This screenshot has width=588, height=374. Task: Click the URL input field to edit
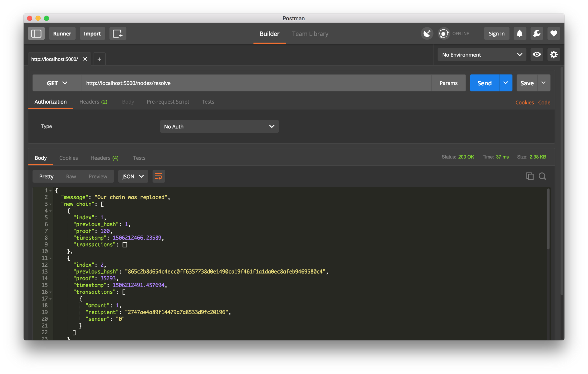(x=257, y=83)
